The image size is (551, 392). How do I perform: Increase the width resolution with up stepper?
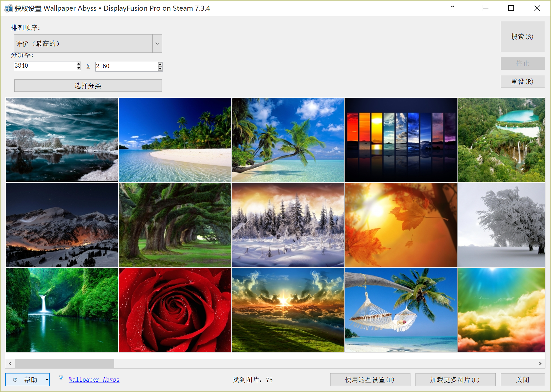(79, 64)
